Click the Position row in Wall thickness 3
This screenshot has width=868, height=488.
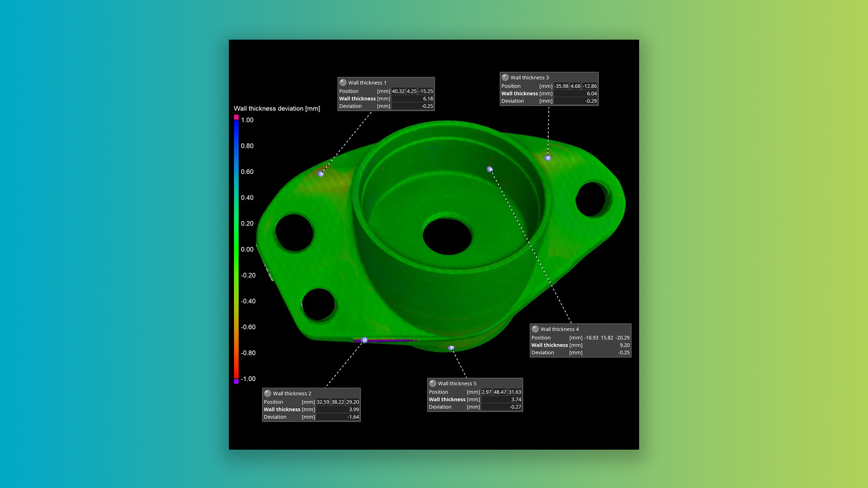pos(511,86)
